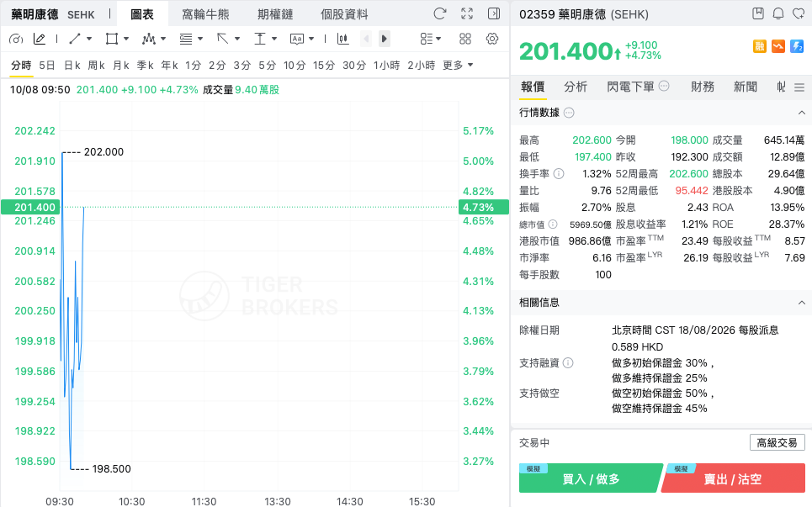Click the orange short-selling badge icon

click(778, 46)
